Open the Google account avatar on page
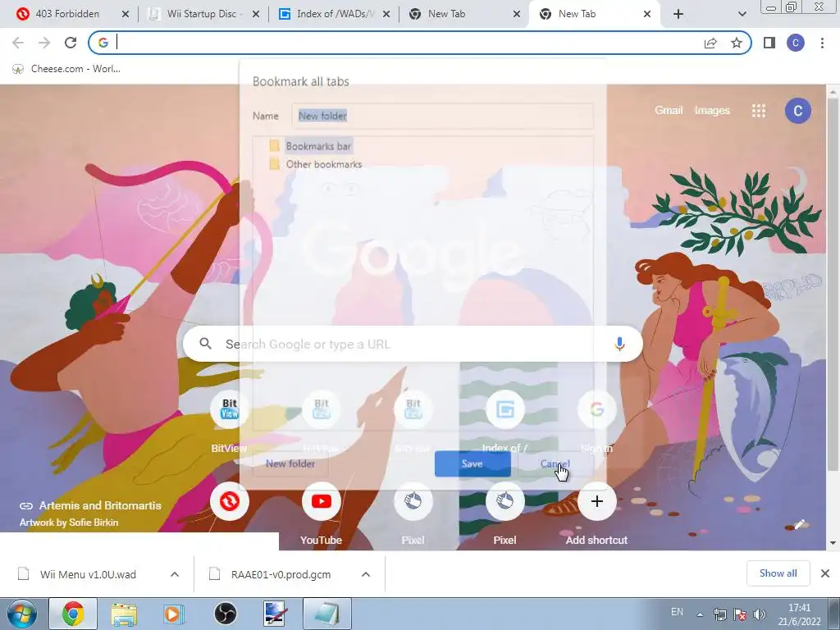The width and height of the screenshot is (840, 630). click(797, 111)
